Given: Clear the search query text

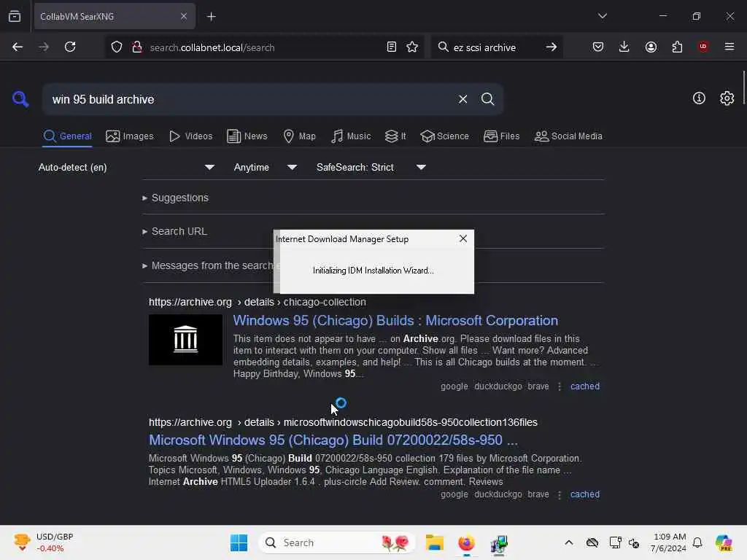Looking at the screenshot, I should pos(462,99).
